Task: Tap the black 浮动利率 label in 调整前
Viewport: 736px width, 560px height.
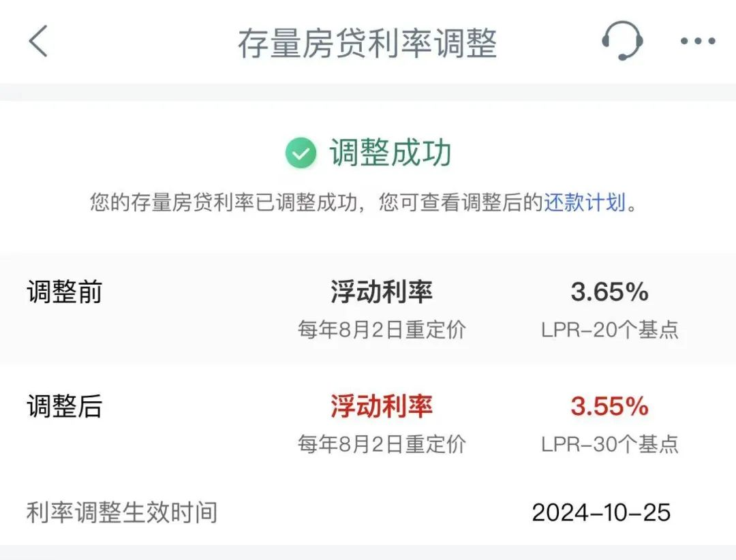Action: click(381, 292)
